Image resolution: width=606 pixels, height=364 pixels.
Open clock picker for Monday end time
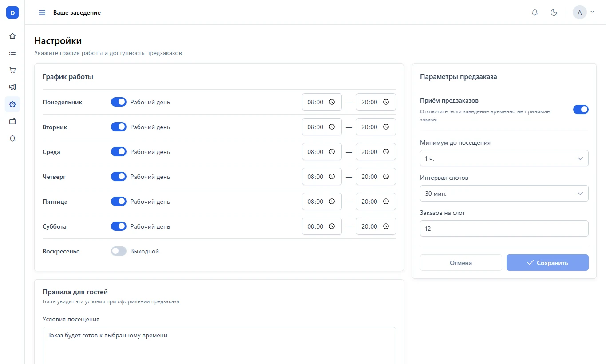pyautogui.click(x=386, y=102)
